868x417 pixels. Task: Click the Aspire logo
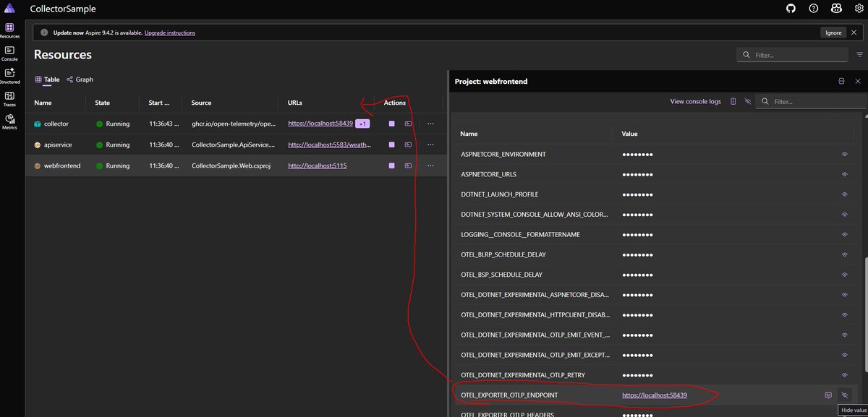(x=9, y=9)
